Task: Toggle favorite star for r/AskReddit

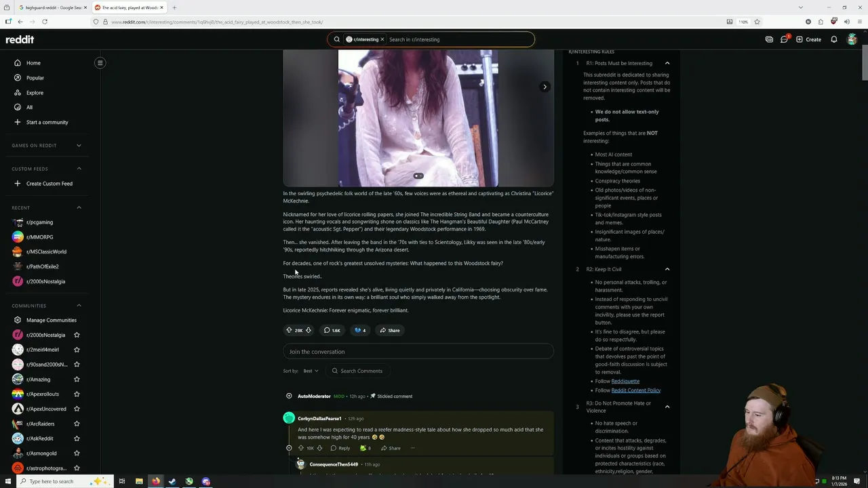Action: (77, 439)
